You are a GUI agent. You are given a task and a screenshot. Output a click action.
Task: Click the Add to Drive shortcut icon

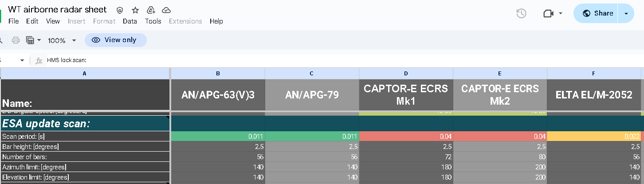151,10
